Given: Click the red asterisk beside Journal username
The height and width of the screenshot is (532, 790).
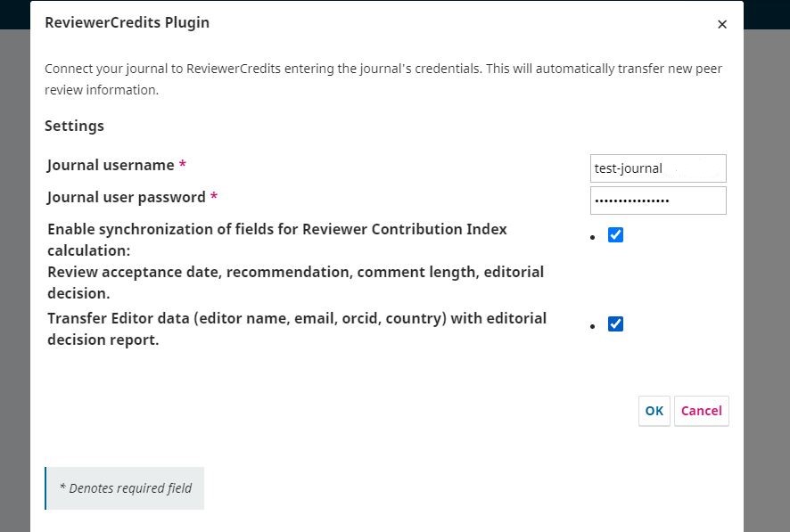Looking at the screenshot, I should (x=183, y=166).
